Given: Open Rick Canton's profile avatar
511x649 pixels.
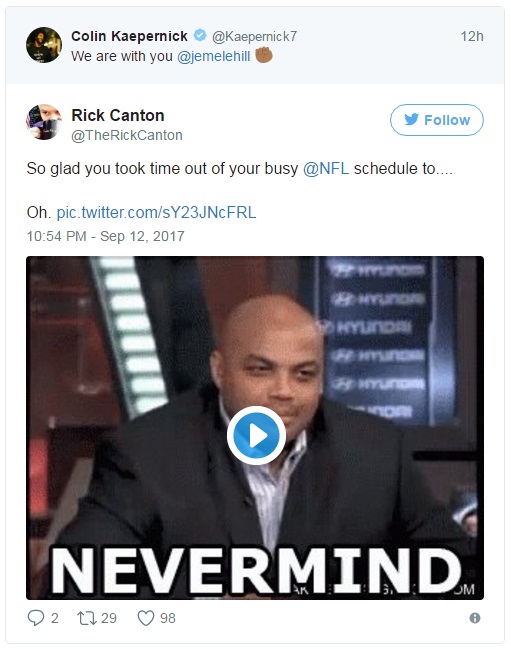Looking at the screenshot, I should point(44,123).
